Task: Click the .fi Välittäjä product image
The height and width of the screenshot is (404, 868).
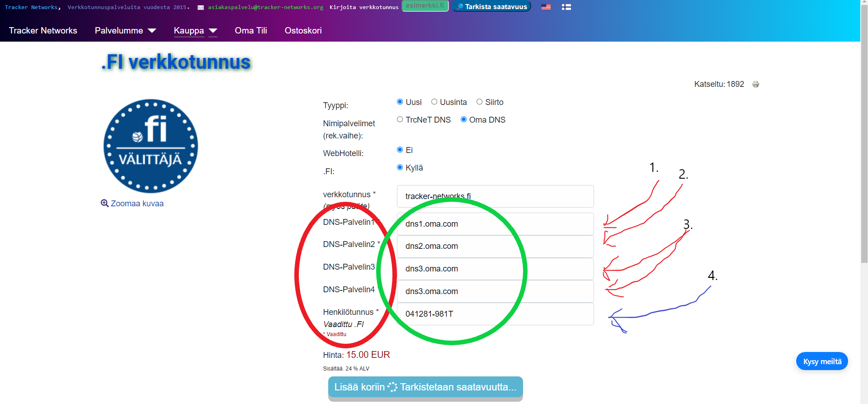Action: (x=151, y=146)
